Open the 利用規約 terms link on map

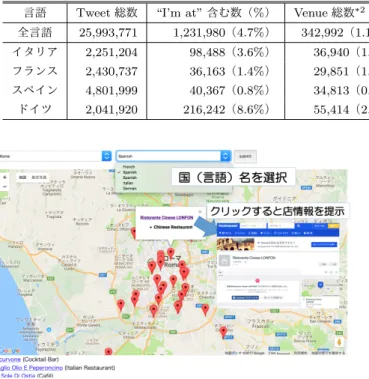(x=300, y=353)
